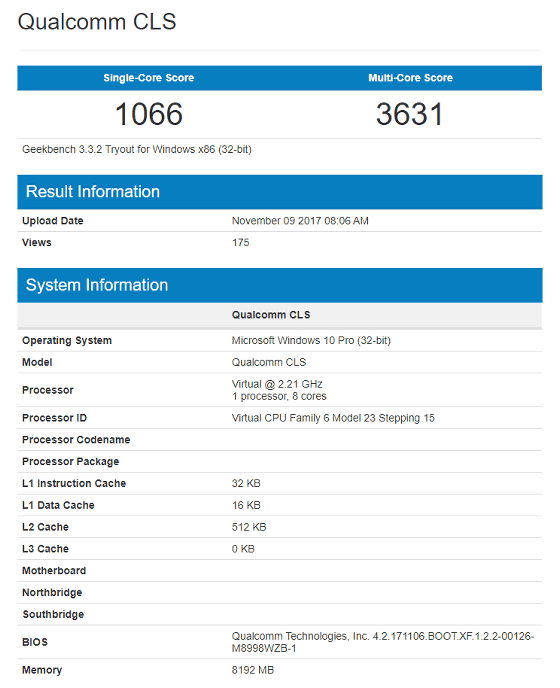560x688 pixels.
Task: Click the Model label
Action: [37, 362]
